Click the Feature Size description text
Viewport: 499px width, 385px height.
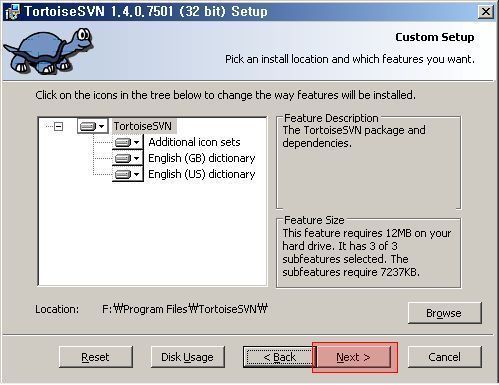(x=367, y=252)
